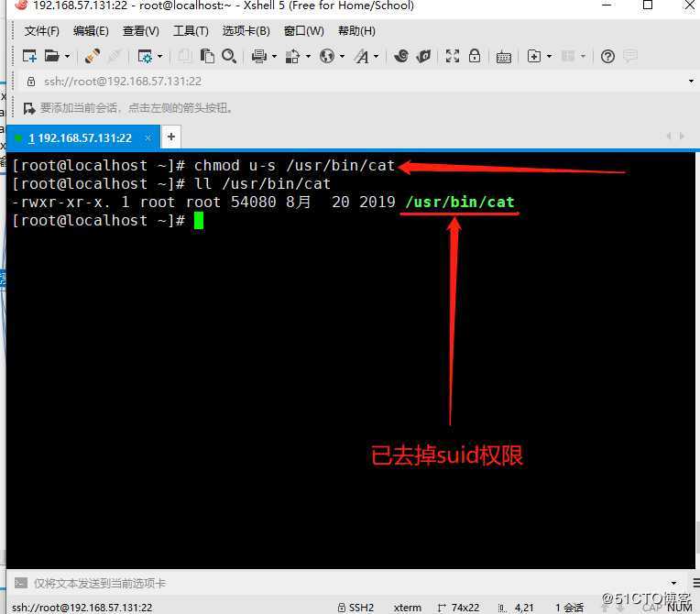The width and height of the screenshot is (700, 614).
Task: Click xterm status bar entry
Action: [x=407, y=608]
